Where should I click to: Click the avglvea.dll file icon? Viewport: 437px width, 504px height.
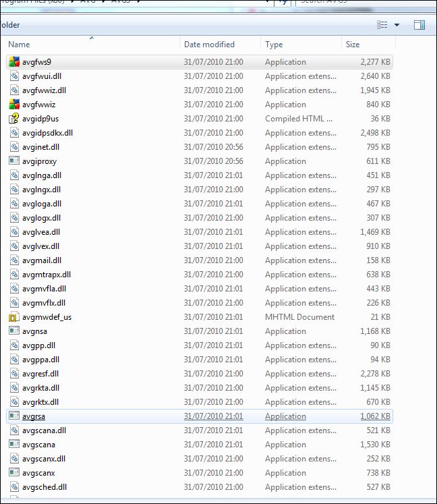tap(14, 231)
